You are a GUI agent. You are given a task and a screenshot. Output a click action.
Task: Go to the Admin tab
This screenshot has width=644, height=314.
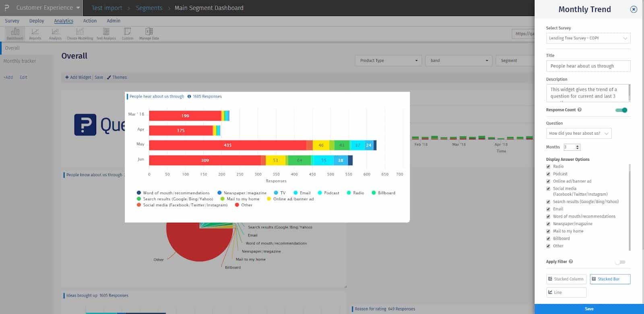[x=114, y=21]
